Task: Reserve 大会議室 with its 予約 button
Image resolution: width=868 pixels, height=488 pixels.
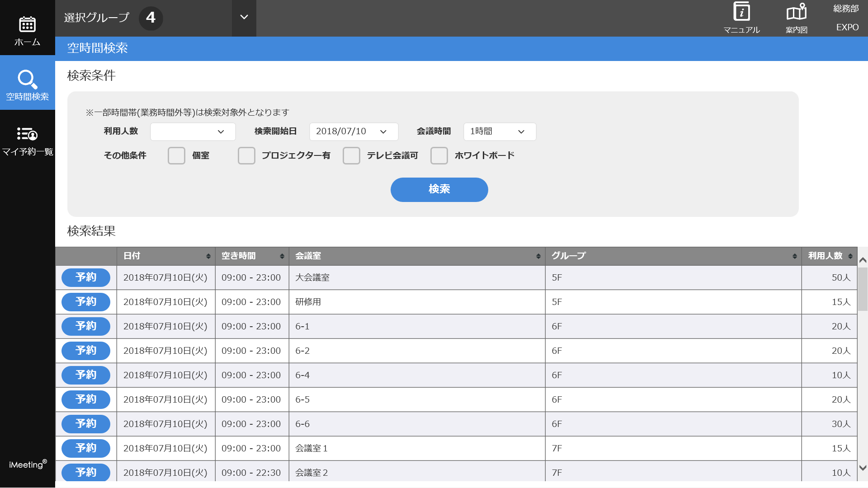Action: pyautogui.click(x=86, y=277)
